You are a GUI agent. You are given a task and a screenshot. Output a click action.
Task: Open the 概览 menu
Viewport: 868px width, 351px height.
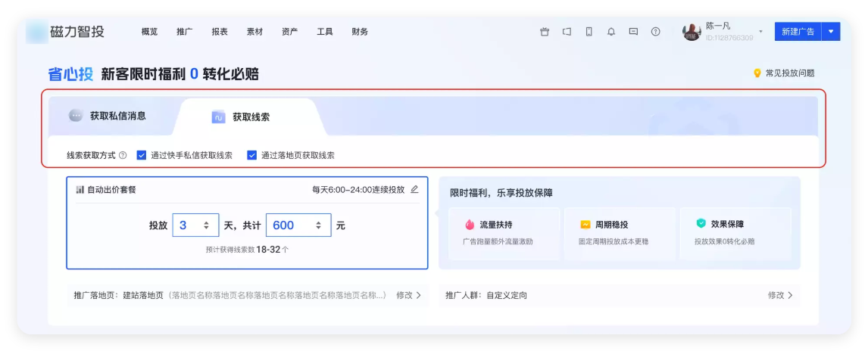point(149,32)
